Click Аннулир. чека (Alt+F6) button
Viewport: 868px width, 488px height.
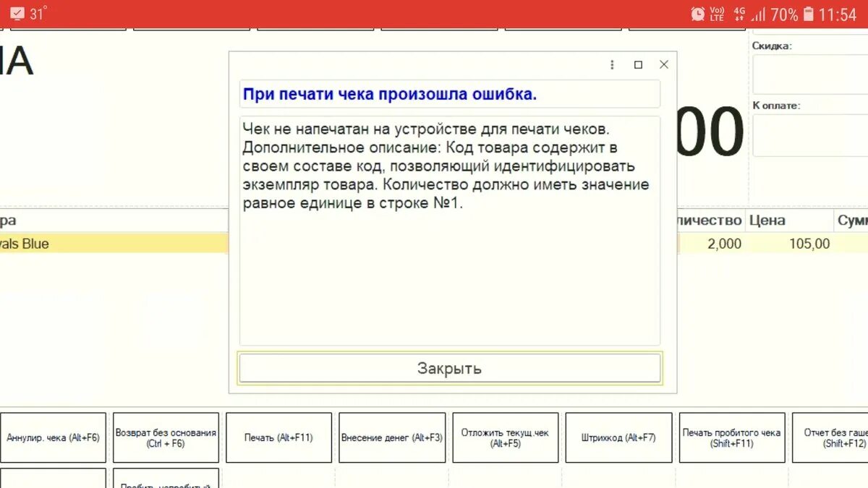53,437
